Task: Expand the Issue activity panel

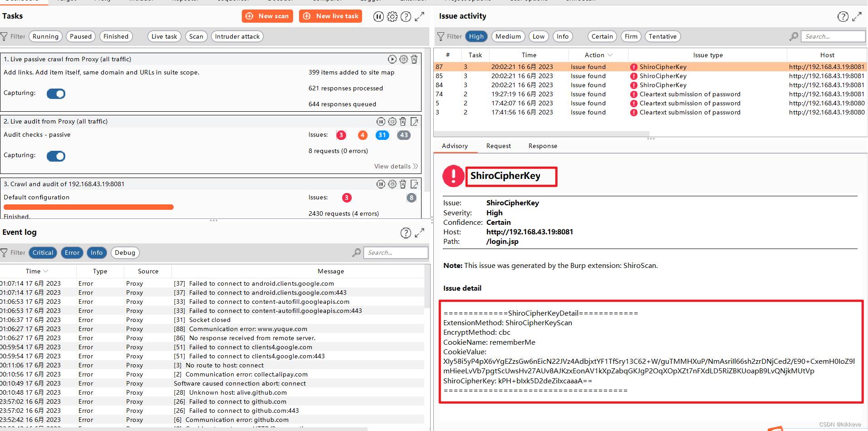Action: pyautogui.click(x=857, y=16)
